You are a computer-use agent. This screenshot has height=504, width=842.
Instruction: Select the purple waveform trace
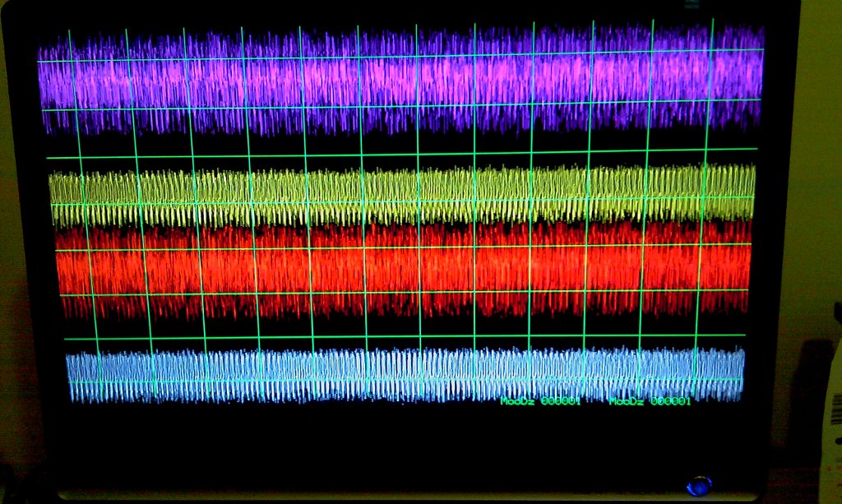pos(401,81)
